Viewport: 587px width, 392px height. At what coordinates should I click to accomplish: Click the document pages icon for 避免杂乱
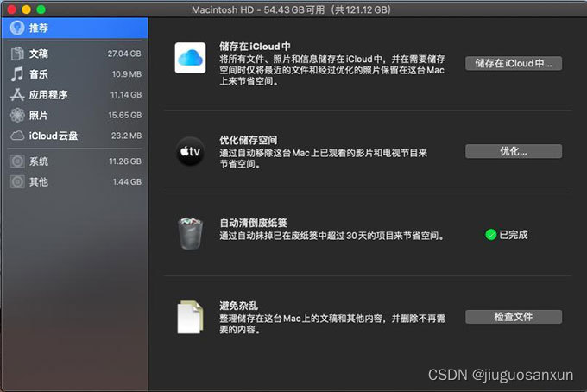coord(190,317)
